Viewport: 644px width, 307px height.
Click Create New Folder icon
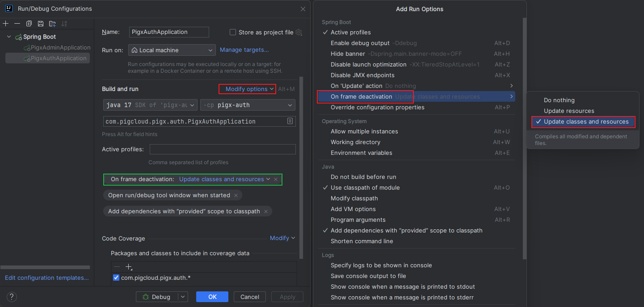[x=52, y=23]
